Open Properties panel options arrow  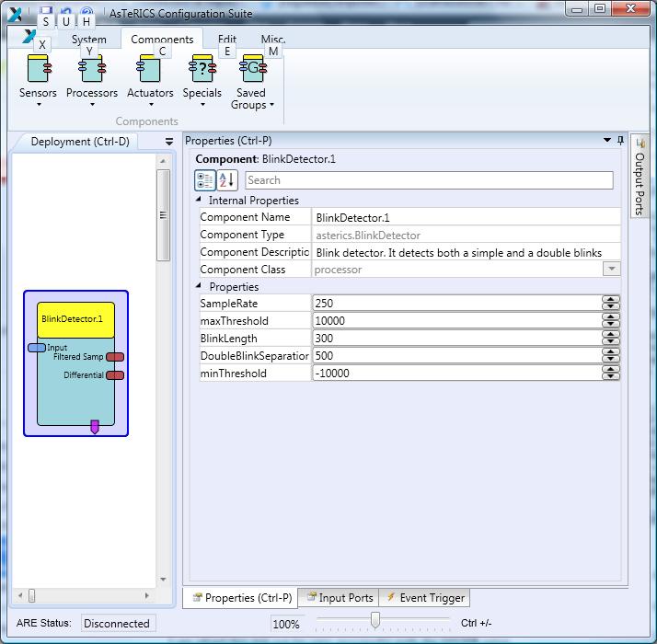tap(607, 140)
